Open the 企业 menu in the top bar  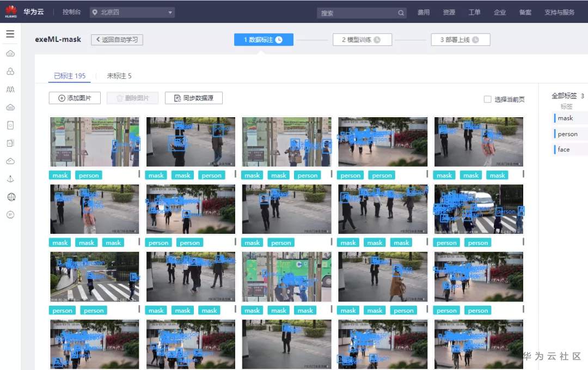click(500, 13)
